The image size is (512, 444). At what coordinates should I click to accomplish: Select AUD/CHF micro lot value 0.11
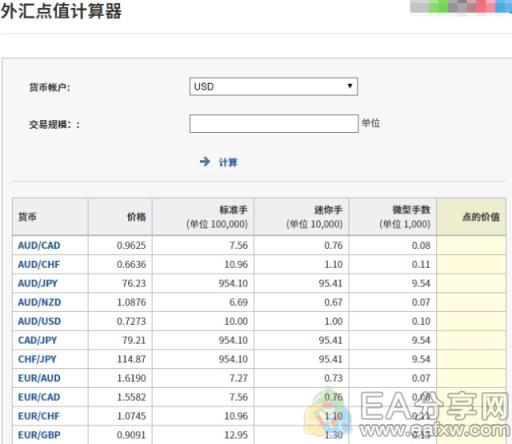click(421, 264)
